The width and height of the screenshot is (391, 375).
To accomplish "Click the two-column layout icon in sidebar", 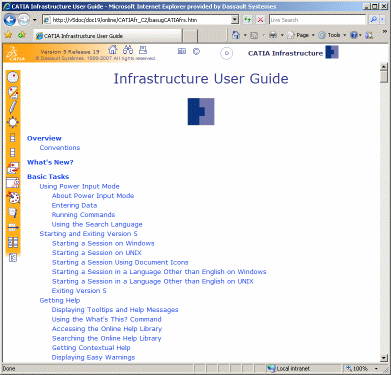I will tap(13, 243).
